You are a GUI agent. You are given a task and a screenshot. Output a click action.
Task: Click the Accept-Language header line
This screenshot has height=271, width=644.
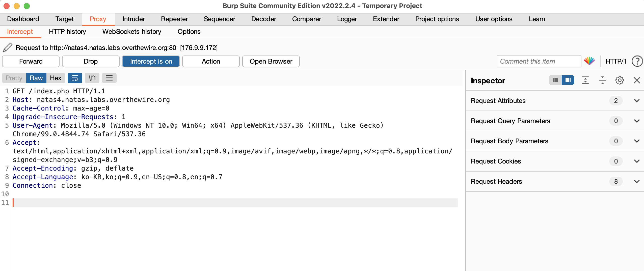(118, 177)
